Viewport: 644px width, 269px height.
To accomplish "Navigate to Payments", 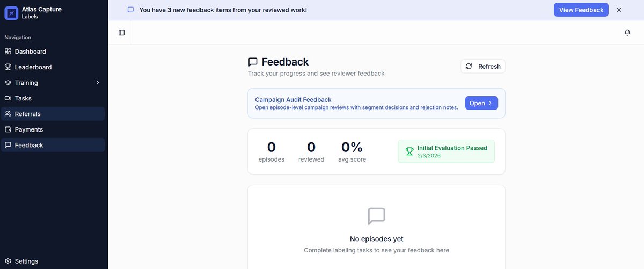I will coord(53,129).
